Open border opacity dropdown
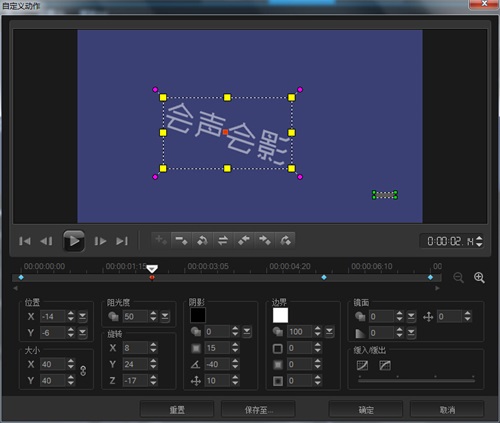The height and width of the screenshot is (423, 500). pos(329,331)
